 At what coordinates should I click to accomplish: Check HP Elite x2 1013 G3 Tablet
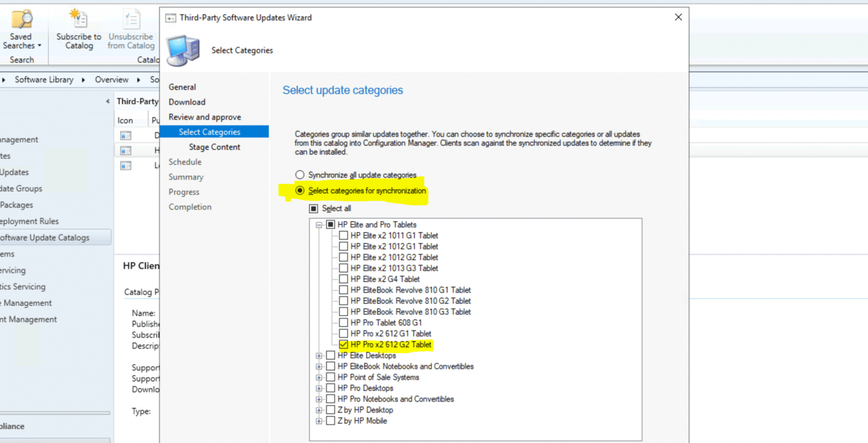pyautogui.click(x=343, y=268)
